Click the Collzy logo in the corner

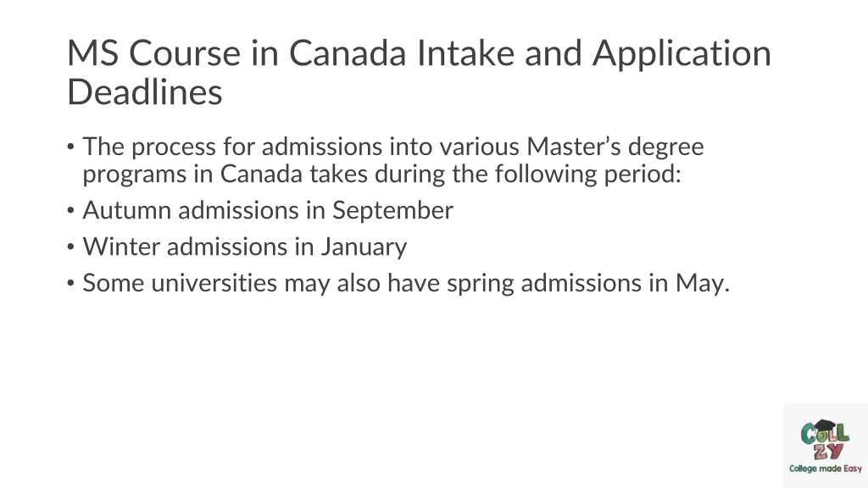pyautogui.click(x=826, y=446)
